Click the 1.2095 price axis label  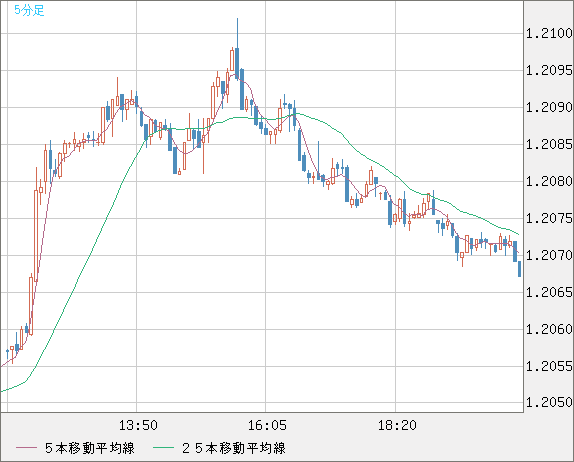pos(549,70)
